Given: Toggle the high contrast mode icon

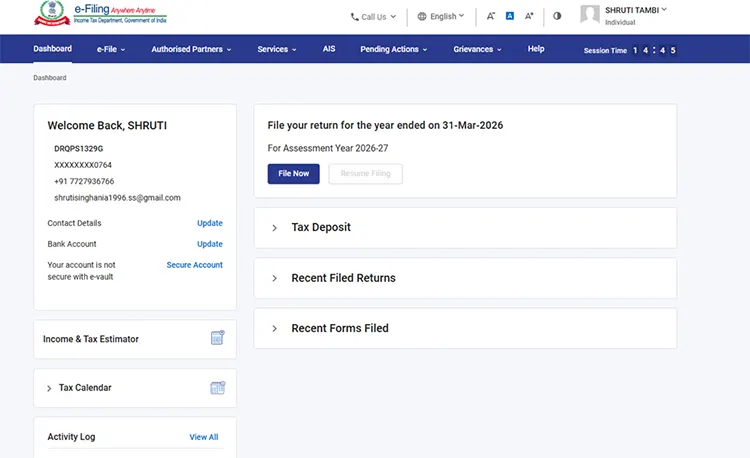Looking at the screenshot, I should pyautogui.click(x=557, y=16).
